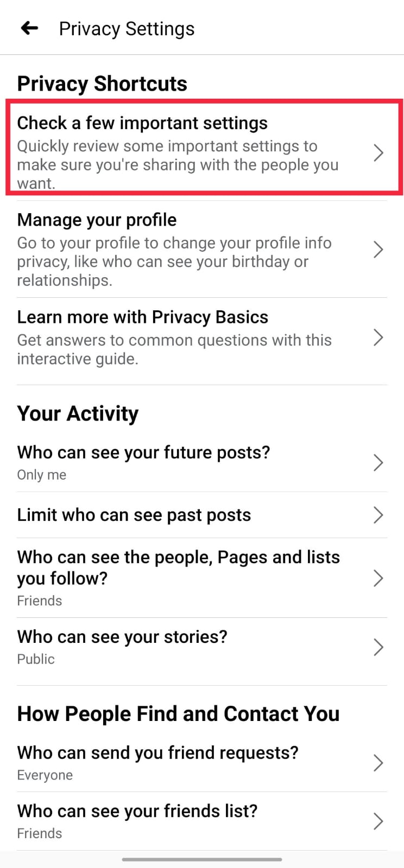Tap the bottom home gesture bar
404x868 pixels.
202,859
